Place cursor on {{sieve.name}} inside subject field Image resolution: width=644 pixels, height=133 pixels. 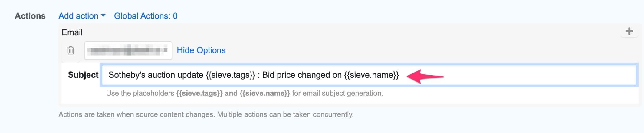click(371, 75)
